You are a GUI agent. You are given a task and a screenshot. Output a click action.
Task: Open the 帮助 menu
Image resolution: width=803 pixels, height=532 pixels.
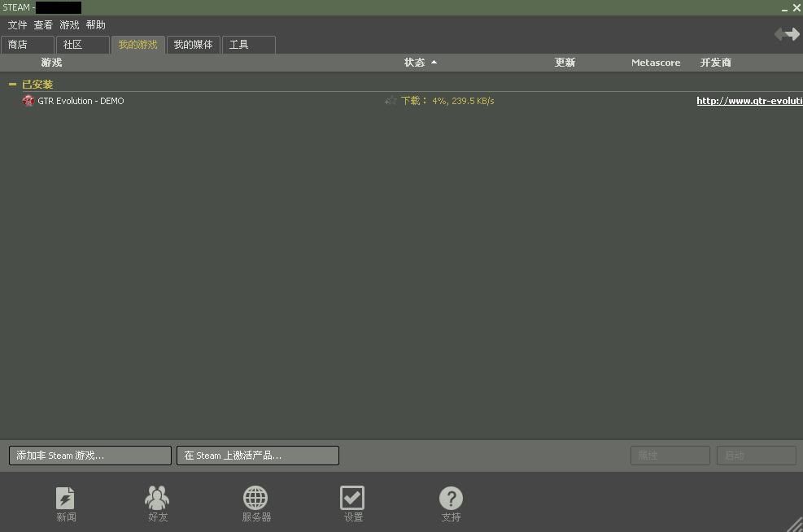(96, 24)
